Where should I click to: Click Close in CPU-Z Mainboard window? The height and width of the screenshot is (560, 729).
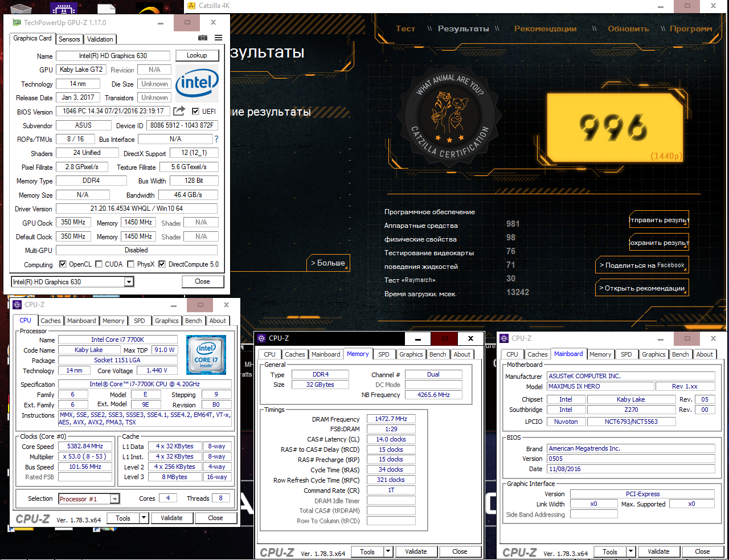(702, 551)
